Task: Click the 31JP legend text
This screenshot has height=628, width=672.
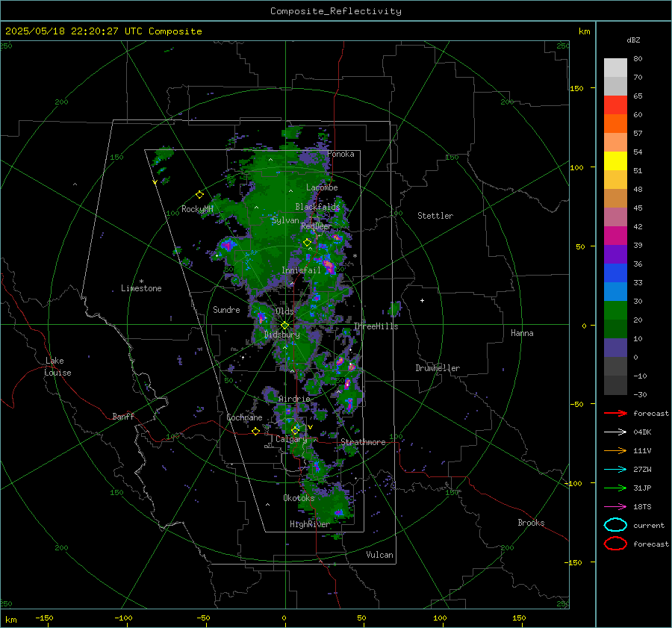Action: tap(642, 488)
